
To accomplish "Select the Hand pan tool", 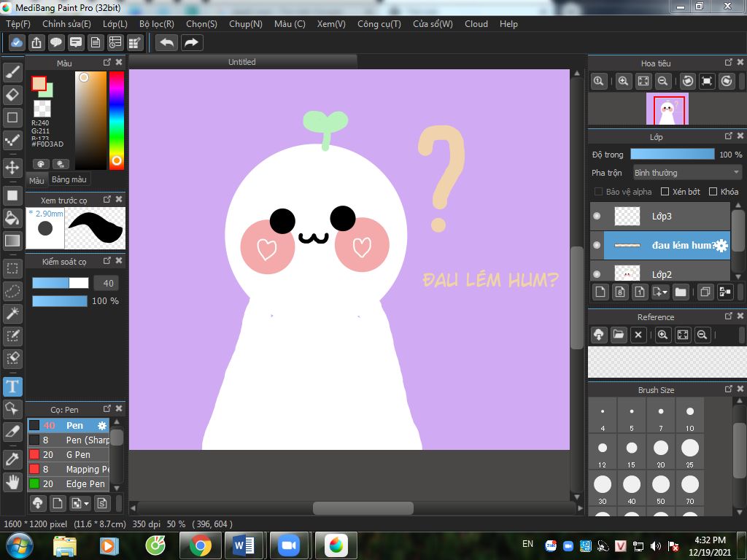I will [12, 483].
